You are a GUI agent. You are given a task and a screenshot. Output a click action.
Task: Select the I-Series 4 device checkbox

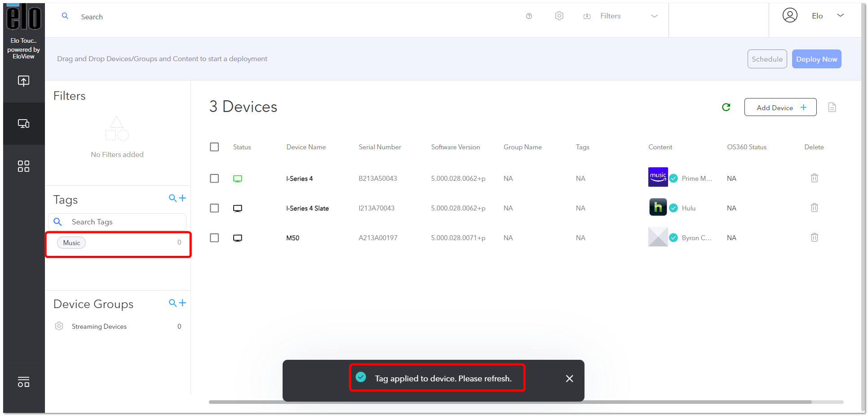pos(214,179)
